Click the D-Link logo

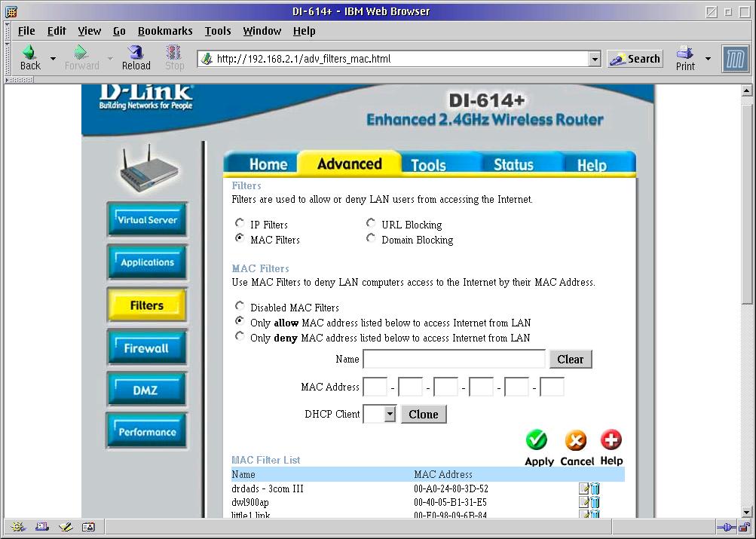click(145, 96)
